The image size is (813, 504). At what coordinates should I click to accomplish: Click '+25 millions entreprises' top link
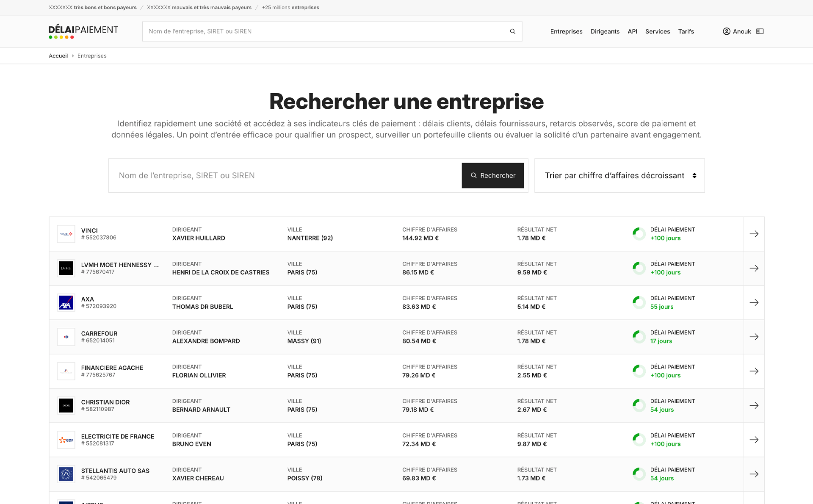[290, 8]
